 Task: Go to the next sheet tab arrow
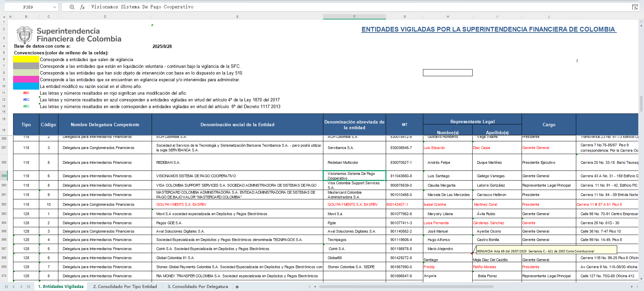click(21, 287)
